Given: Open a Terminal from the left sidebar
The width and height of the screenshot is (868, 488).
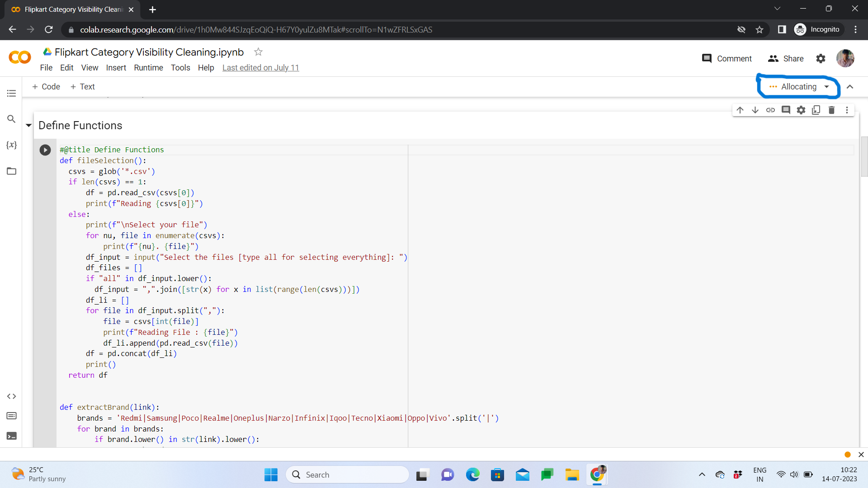Looking at the screenshot, I should tap(11, 436).
